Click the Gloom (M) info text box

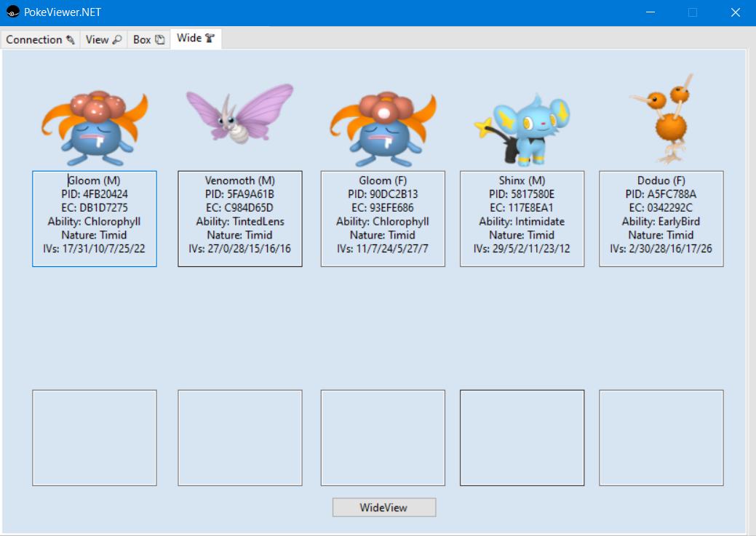point(95,218)
